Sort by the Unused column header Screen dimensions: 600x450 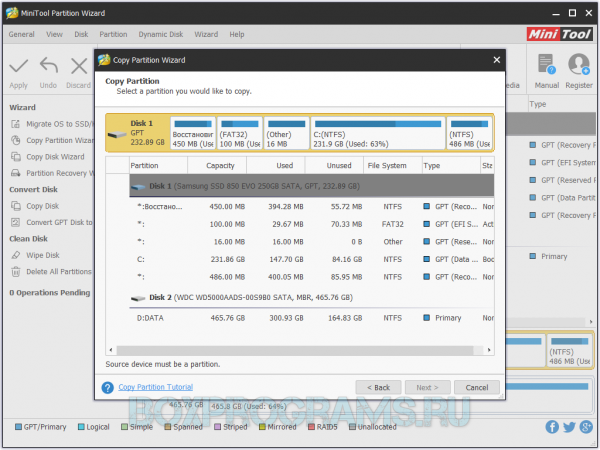[334, 165]
